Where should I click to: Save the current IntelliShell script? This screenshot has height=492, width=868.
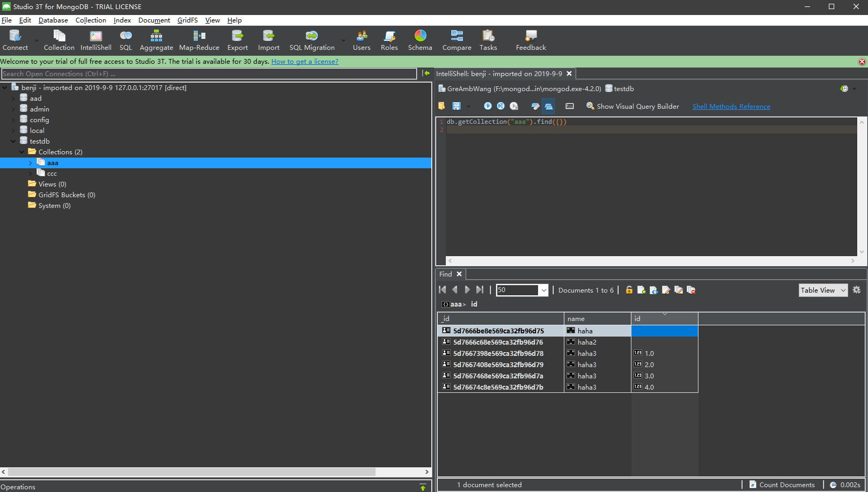coord(457,106)
